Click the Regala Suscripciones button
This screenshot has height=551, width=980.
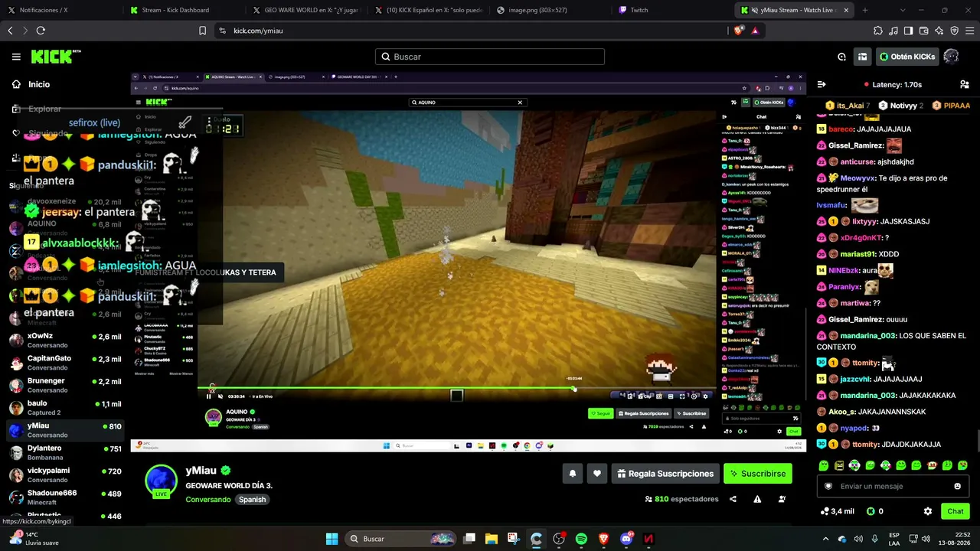(665, 474)
